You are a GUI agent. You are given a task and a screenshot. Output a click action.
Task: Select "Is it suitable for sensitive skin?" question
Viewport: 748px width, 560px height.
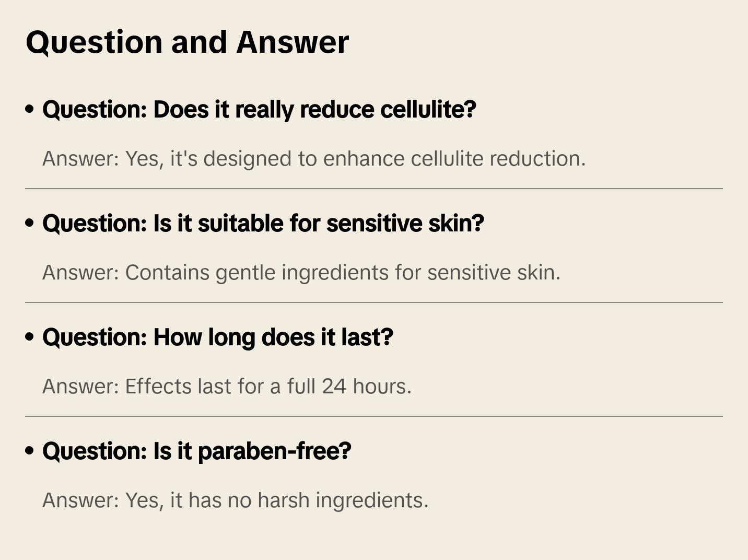pos(263,224)
